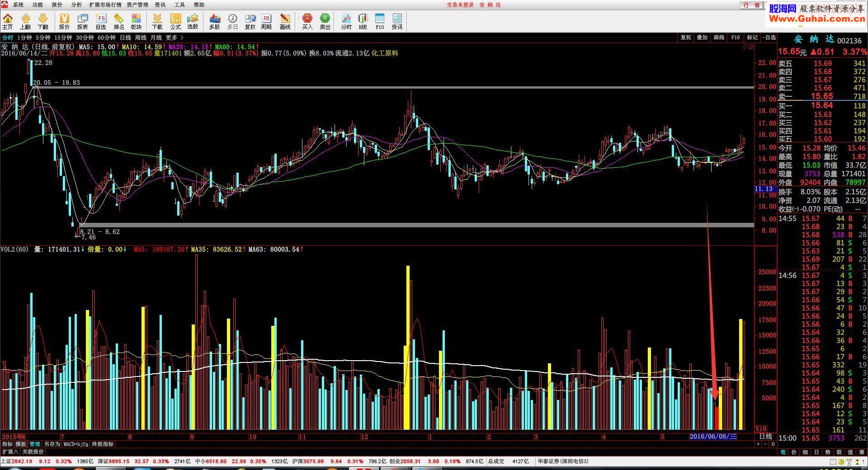Click the 多日 multi-day clock icon
This screenshot has height=470, width=868.
coord(233,21)
